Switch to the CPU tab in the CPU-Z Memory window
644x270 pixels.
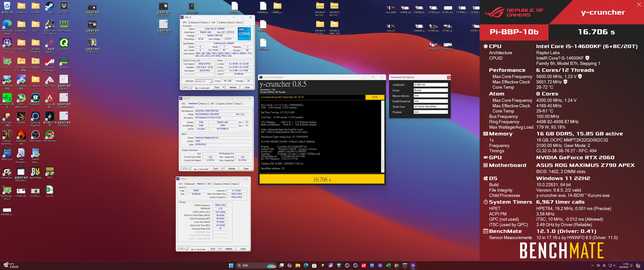coord(180,184)
